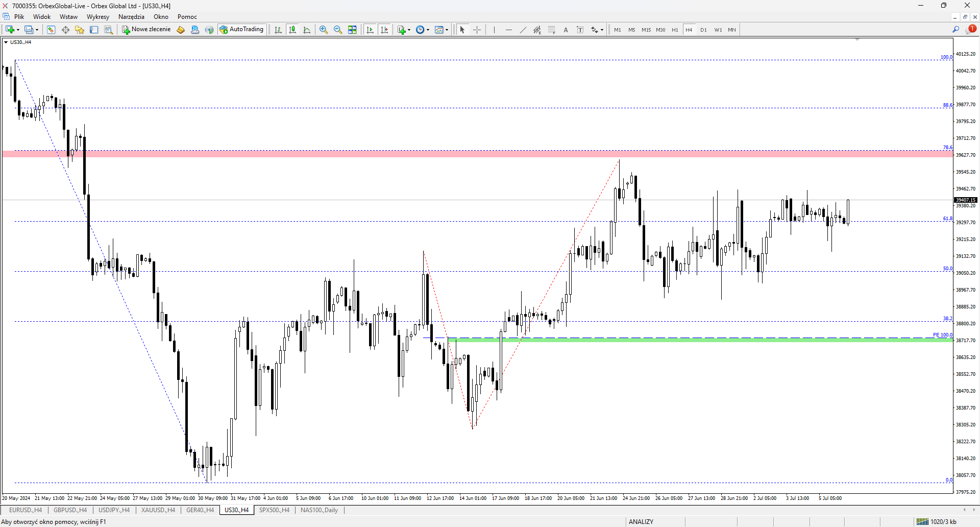Open MetaEditor yellow book icon
The image size is (980, 527).
pos(181,30)
